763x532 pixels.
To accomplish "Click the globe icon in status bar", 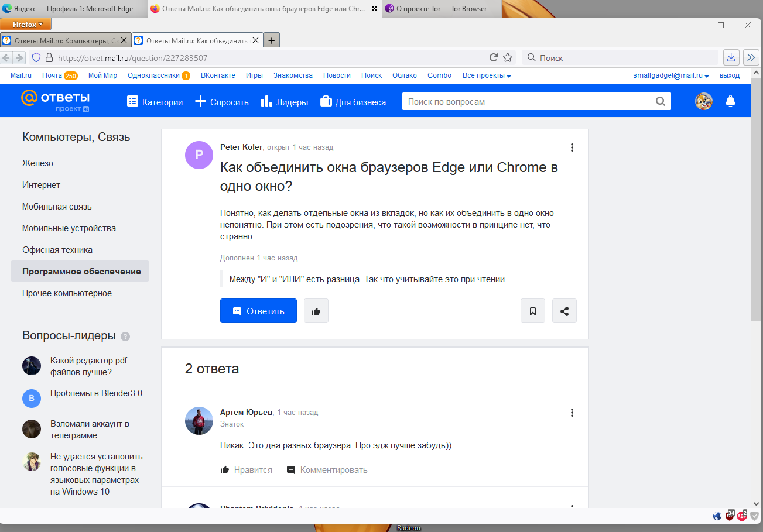I will (717, 516).
